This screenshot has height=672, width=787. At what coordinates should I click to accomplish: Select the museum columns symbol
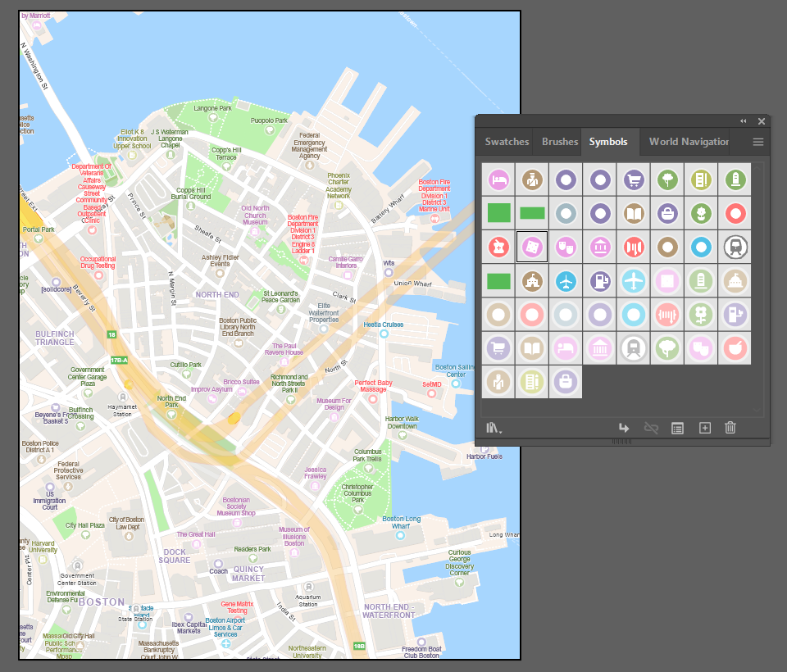coord(599,247)
